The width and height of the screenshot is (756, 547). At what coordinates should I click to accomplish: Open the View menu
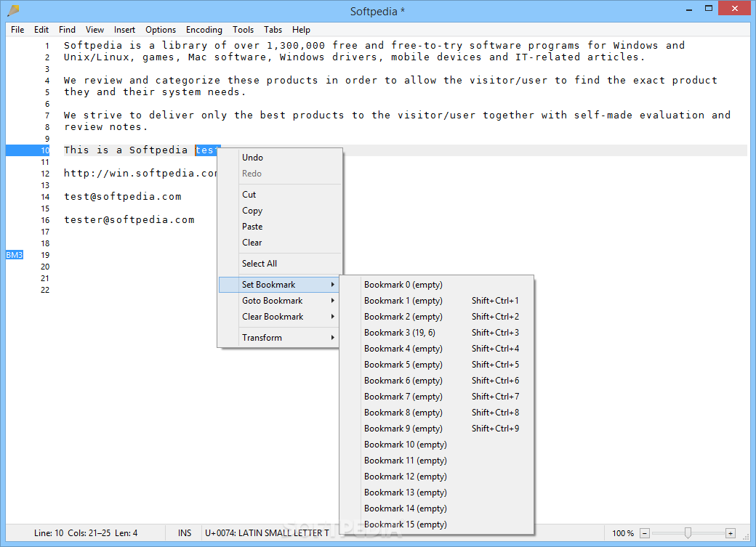pyautogui.click(x=94, y=30)
